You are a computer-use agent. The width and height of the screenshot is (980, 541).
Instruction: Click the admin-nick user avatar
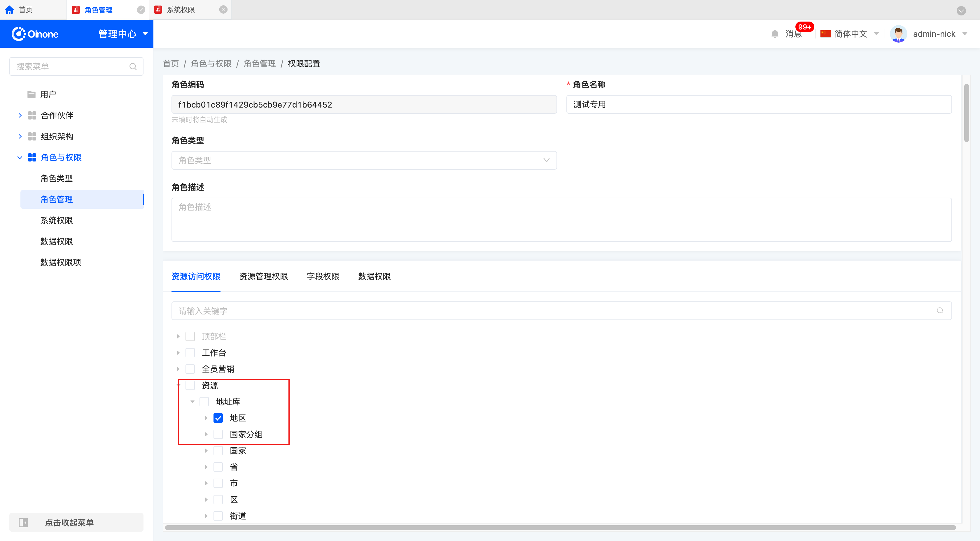point(898,34)
